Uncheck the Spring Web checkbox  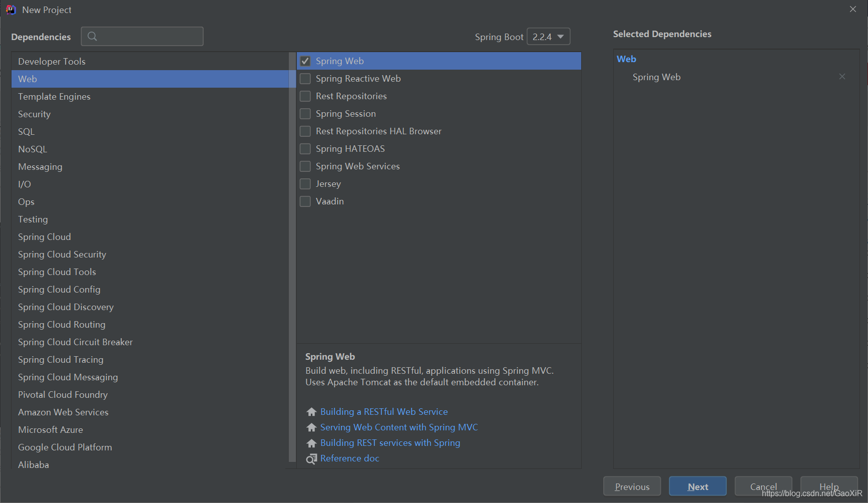click(305, 61)
